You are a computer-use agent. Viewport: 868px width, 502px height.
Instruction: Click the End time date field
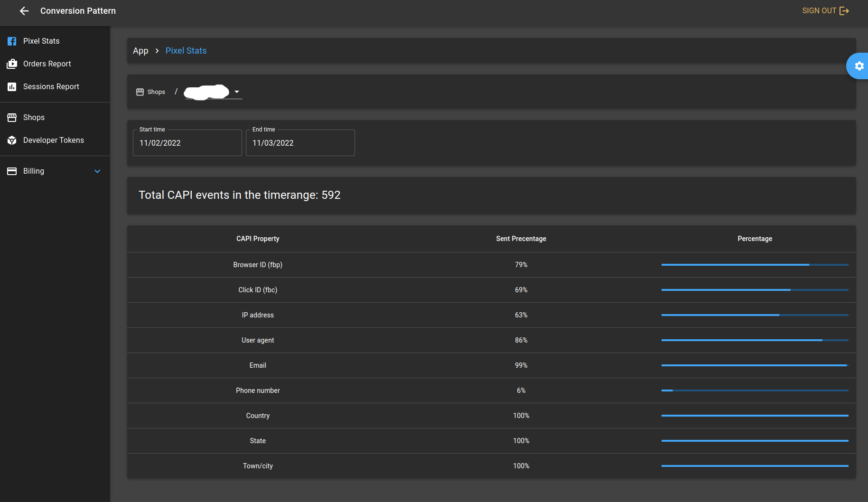(300, 143)
